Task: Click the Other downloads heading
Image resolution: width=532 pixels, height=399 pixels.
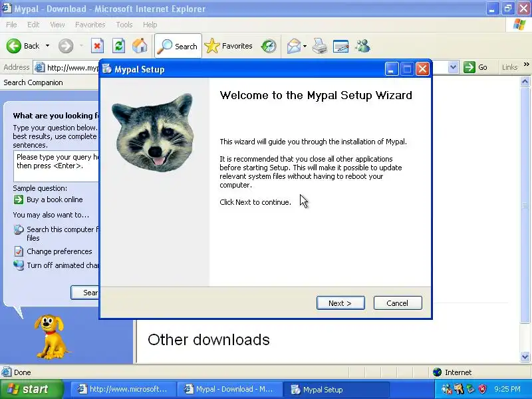Action: tap(209, 340)
